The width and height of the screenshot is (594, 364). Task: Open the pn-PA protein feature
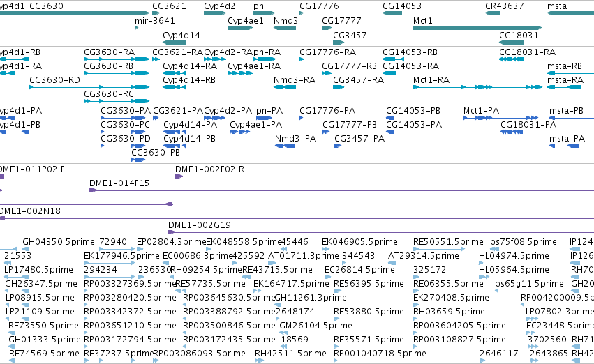tap(264, 118)
